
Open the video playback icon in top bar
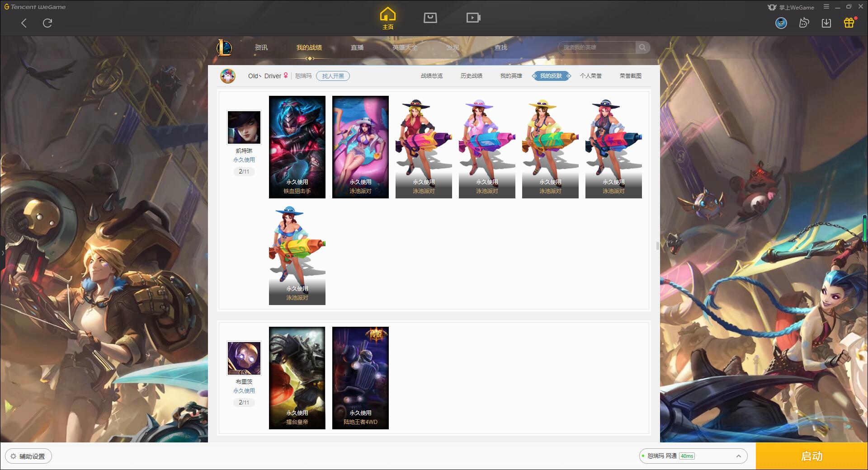pos(473,18)
